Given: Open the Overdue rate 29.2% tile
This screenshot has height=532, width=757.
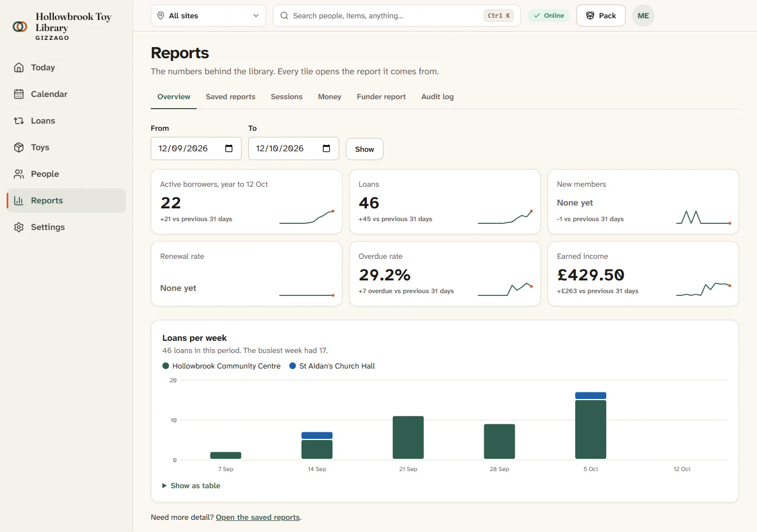Looking at the screenshot, I should click(x=445, y=274).
